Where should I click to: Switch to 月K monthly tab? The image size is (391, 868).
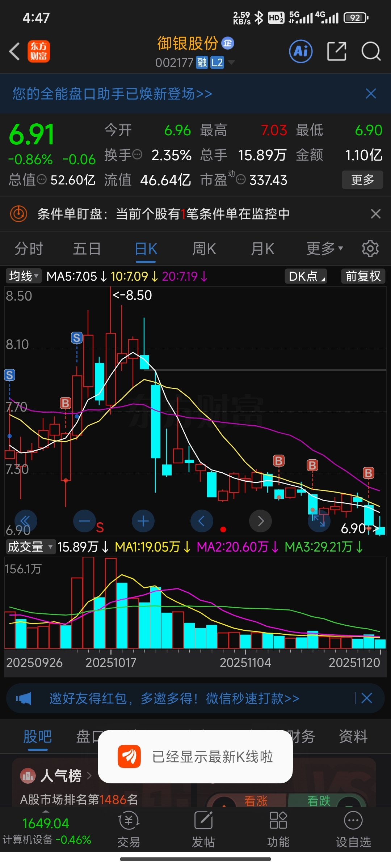point(263,249)
